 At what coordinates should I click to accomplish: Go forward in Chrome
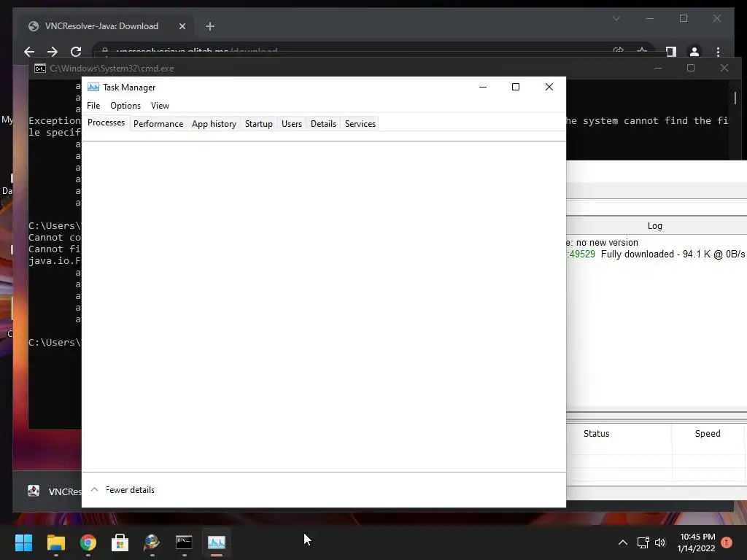point(53,52)
